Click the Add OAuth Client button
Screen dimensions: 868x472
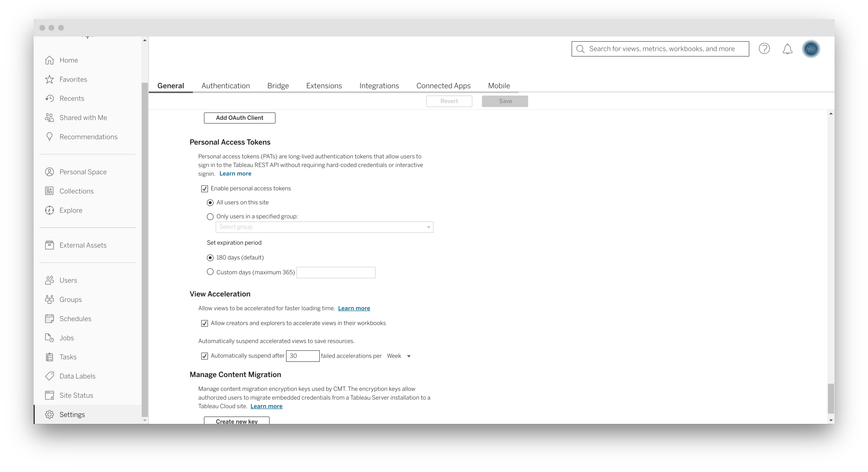pos(240,118)
